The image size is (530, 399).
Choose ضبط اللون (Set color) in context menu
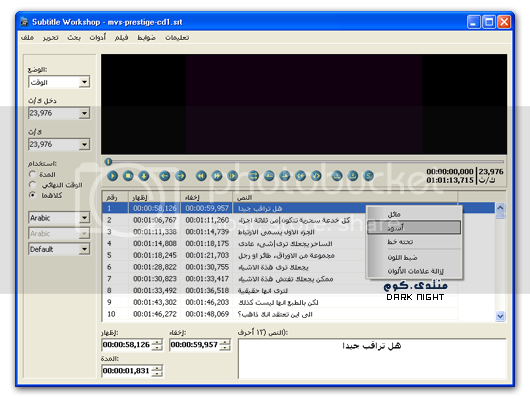point(414,258)
